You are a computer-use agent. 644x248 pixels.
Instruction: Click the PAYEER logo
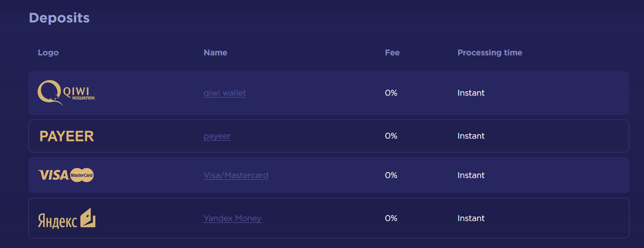pyautogui.click(x=67, y=136)
